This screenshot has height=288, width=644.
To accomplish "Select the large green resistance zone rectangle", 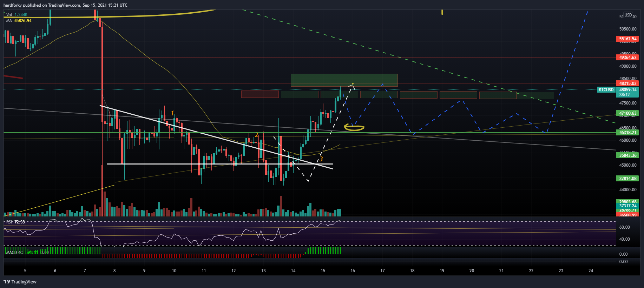I will (x=344, y=80).
